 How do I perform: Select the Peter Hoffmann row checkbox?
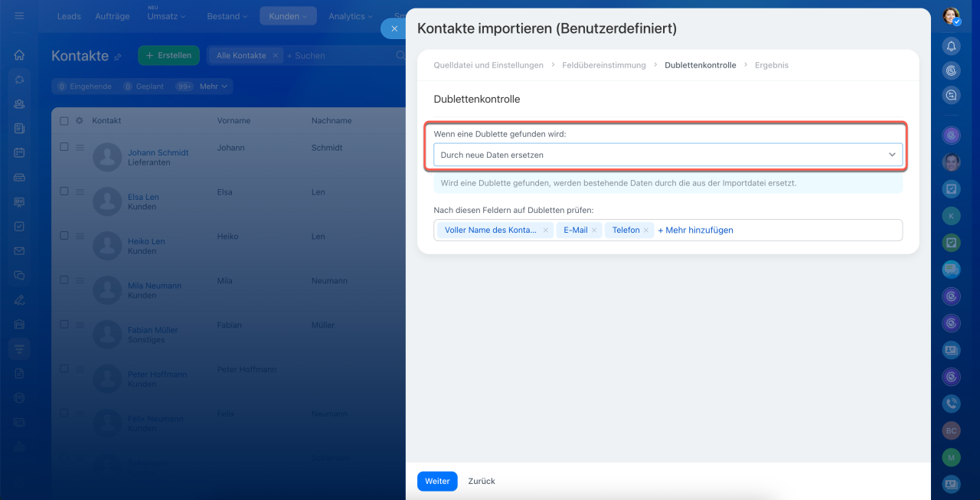pyautogui.click(x=64, y=369)
